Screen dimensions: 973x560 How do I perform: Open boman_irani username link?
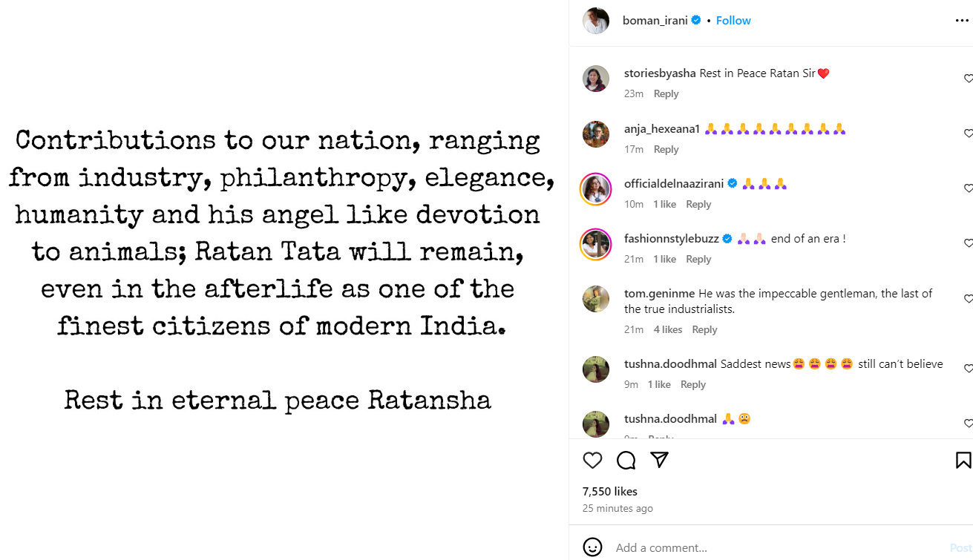pyautogui.click(x=655, y=21)
